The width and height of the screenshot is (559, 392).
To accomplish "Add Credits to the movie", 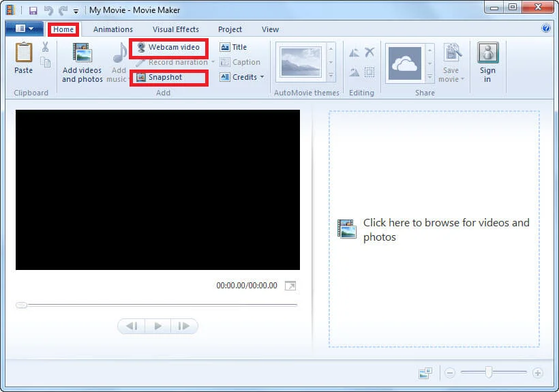I will pyautogui.click(x=239, y=77).
